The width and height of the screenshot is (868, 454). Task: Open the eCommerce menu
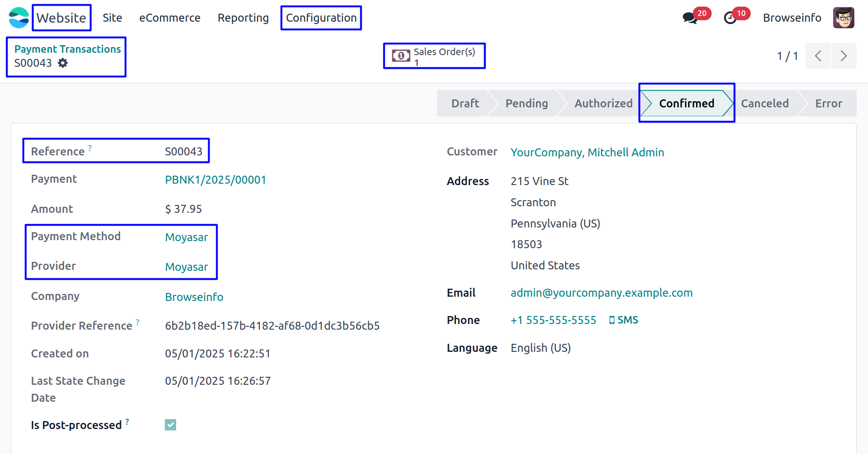(170, 18)
